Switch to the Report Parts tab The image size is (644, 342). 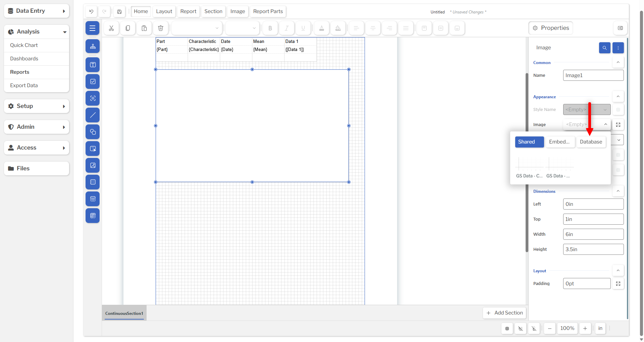coord(268,11)
